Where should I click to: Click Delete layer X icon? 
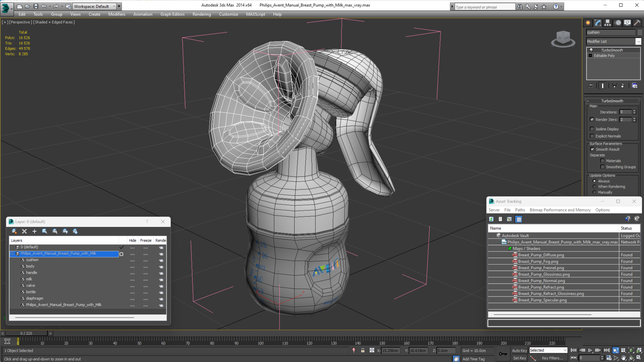click(x=24, y=231)
